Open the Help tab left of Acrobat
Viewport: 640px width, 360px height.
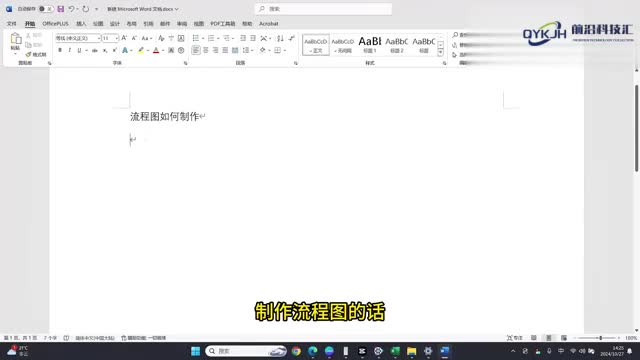(247, 24)
